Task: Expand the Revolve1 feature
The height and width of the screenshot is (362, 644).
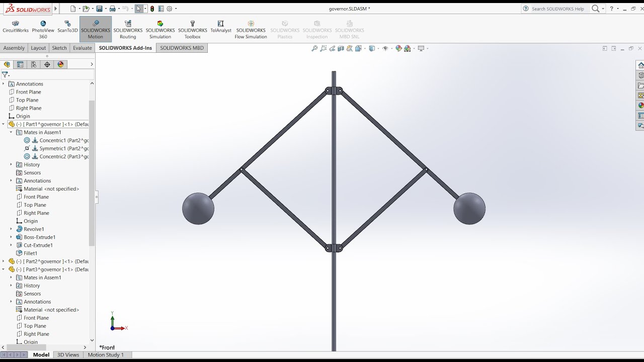Action: [x=11, y=229]
